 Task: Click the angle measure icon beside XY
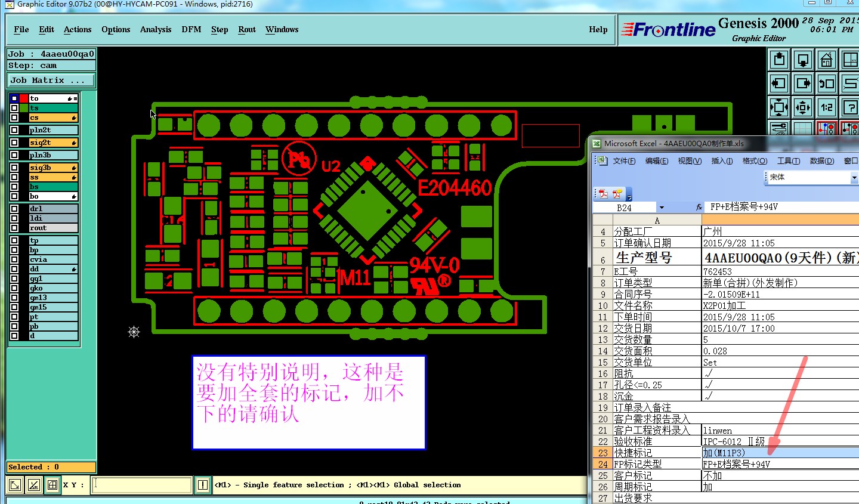pos(34,485)
